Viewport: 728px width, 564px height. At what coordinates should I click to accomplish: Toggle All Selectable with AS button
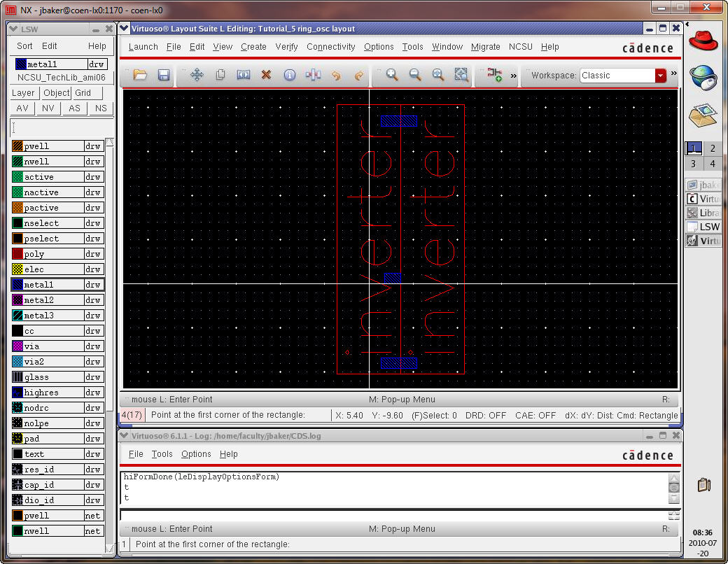74,108
